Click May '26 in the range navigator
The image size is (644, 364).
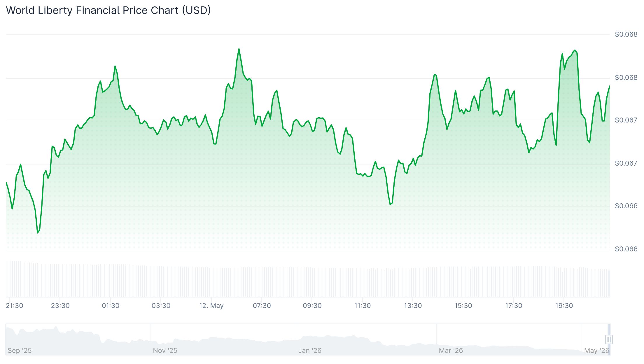(x=597, y=351)
